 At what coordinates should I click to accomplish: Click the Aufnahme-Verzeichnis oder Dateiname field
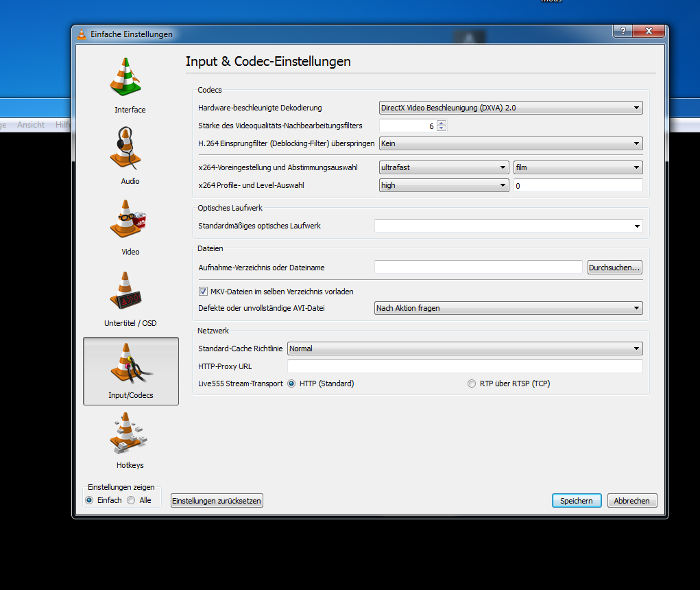pos(478,267)
